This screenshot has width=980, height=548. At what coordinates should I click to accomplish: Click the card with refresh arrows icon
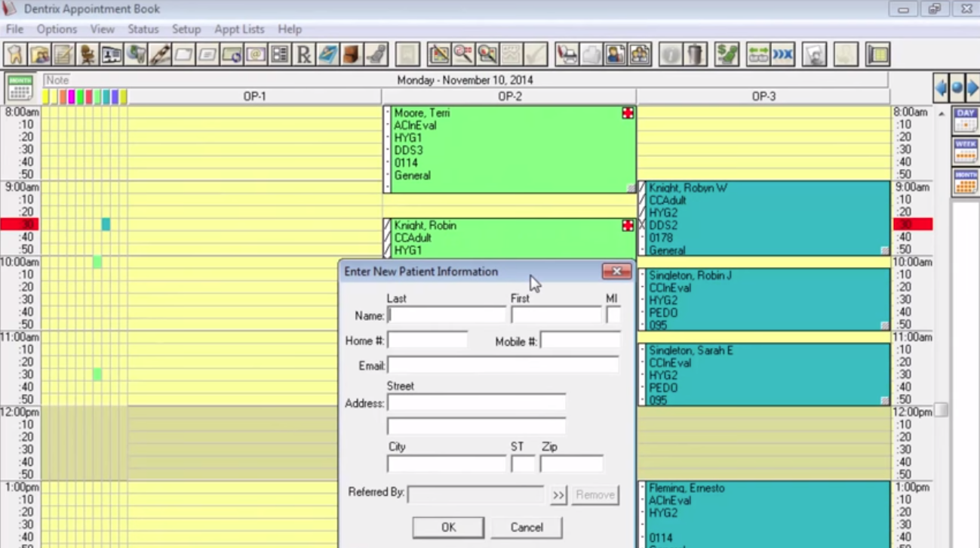[x=232, y=54]
